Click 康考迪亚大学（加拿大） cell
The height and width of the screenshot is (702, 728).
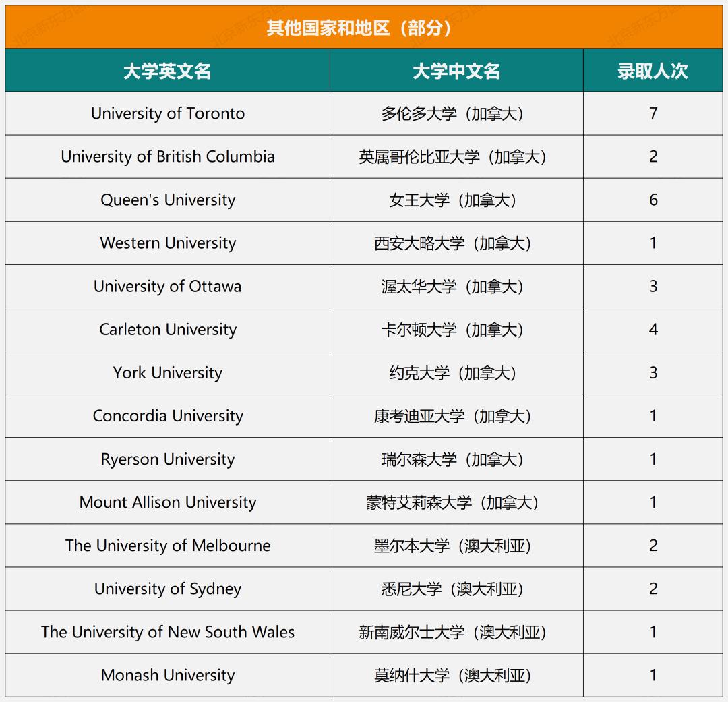[x=456, y=416]
